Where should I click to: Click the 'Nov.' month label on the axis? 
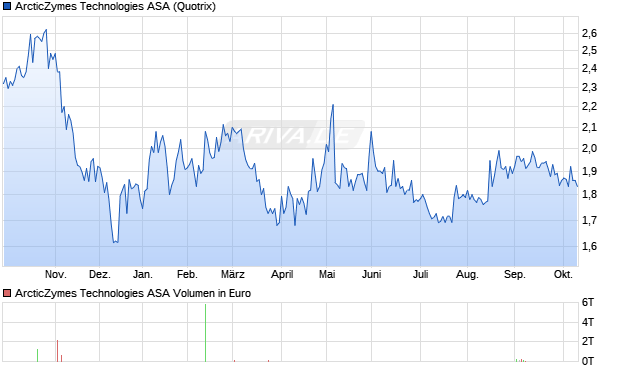click(x=56, y=274)
